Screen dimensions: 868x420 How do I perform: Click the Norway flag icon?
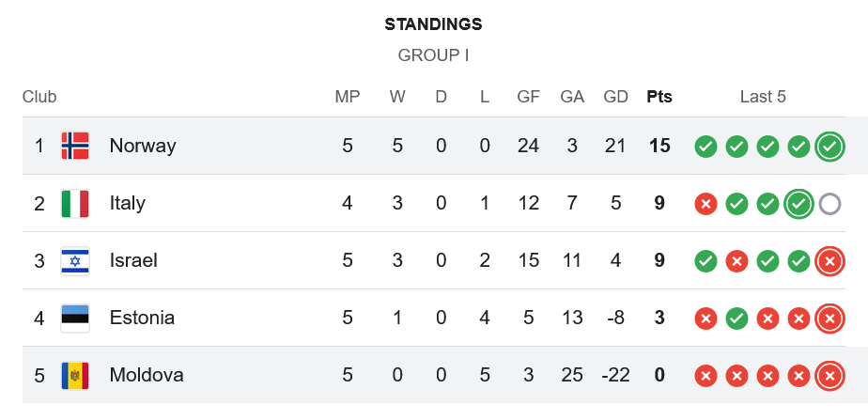pos(75,146)
